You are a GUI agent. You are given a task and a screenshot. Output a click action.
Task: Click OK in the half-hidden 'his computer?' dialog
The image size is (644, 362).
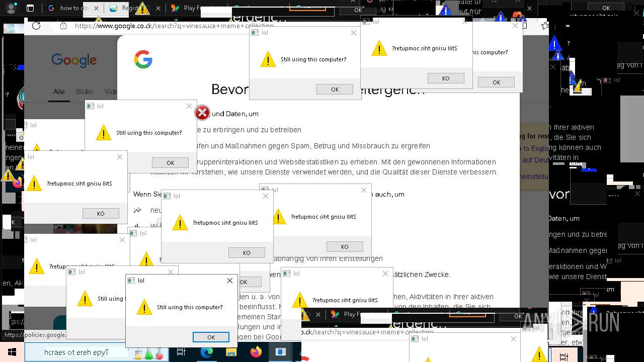point(496,82)
